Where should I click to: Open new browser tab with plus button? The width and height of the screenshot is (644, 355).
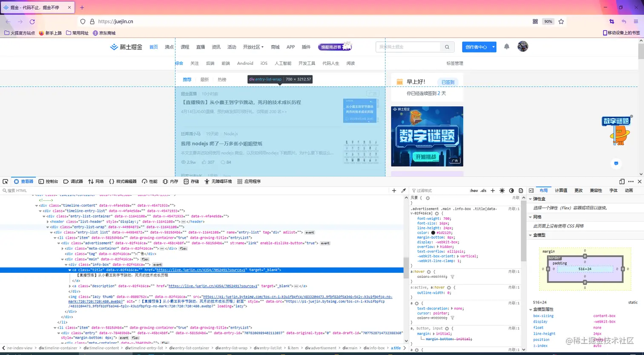pos(82,8)
